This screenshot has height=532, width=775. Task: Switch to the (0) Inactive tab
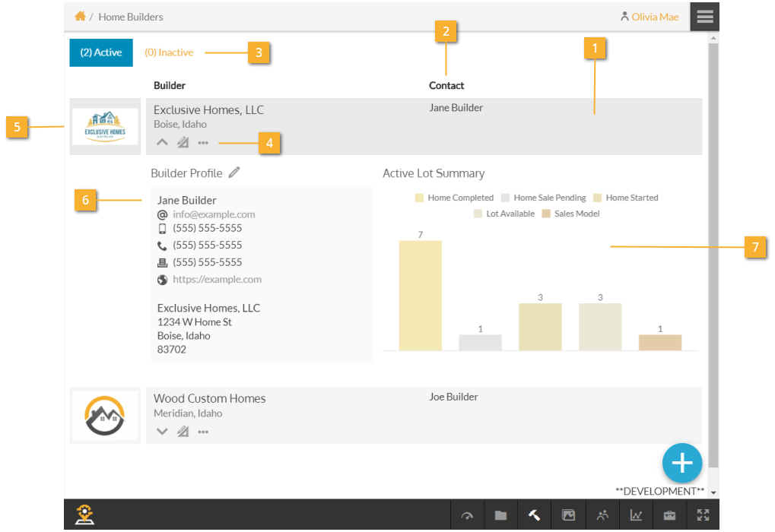(x=169, y=52)
